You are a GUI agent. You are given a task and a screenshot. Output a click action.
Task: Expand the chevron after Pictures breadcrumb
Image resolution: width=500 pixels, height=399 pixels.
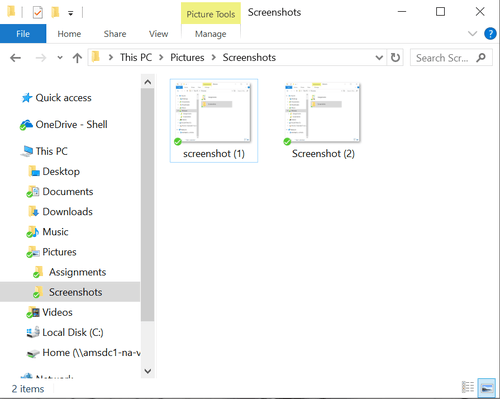click(214, 58)
